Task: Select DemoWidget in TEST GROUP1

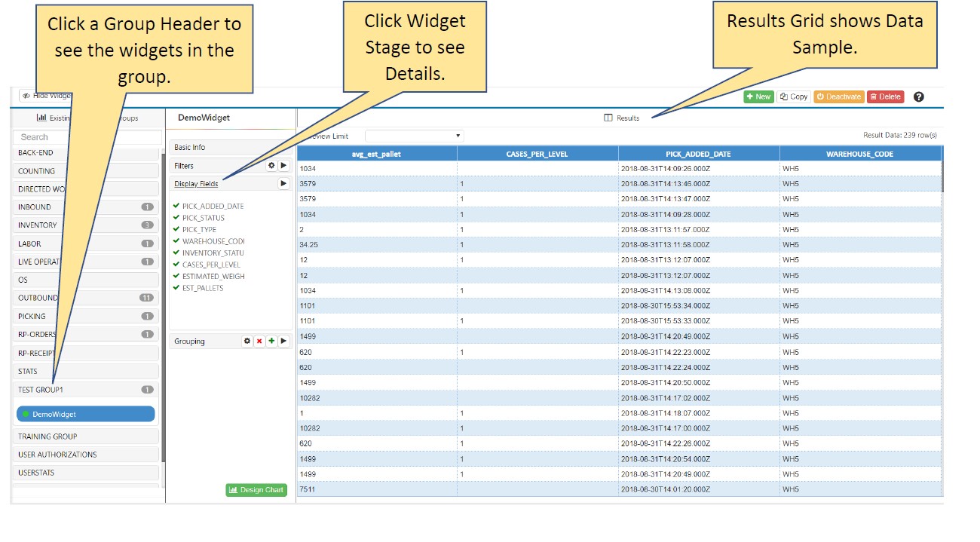Action: click(x=85, y=415)
